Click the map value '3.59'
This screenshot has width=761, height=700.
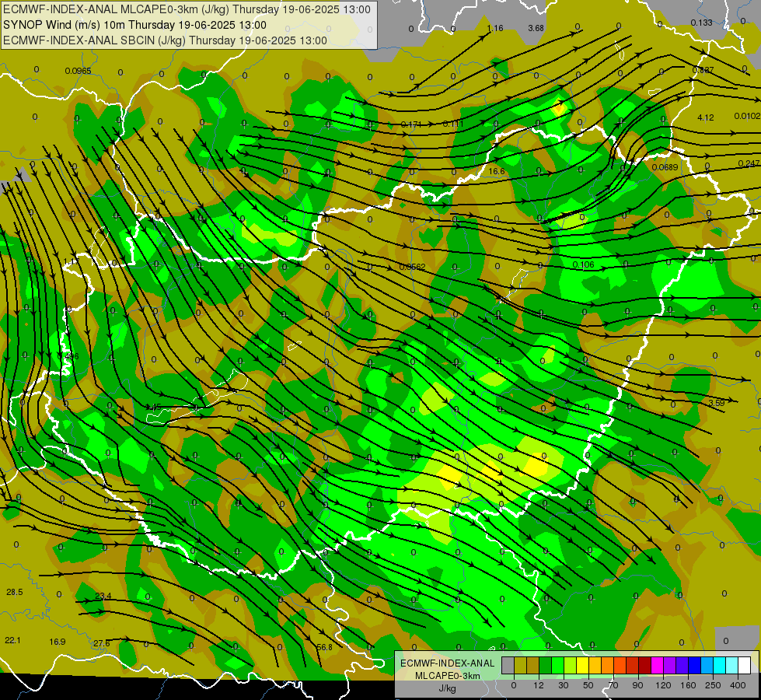click(717, 403)
